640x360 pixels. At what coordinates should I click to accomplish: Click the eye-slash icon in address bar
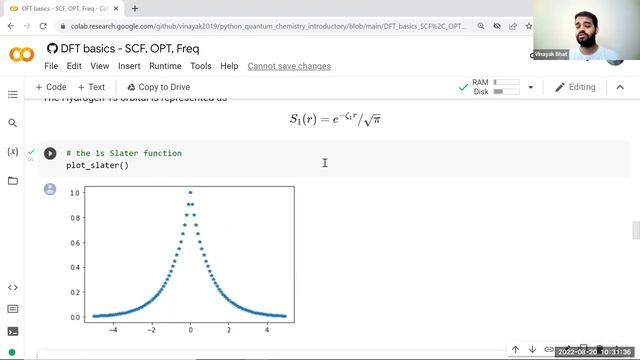497,26
